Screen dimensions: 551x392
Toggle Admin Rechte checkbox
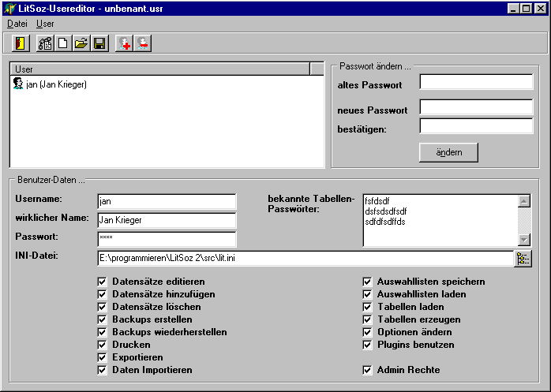click(367, 370)
